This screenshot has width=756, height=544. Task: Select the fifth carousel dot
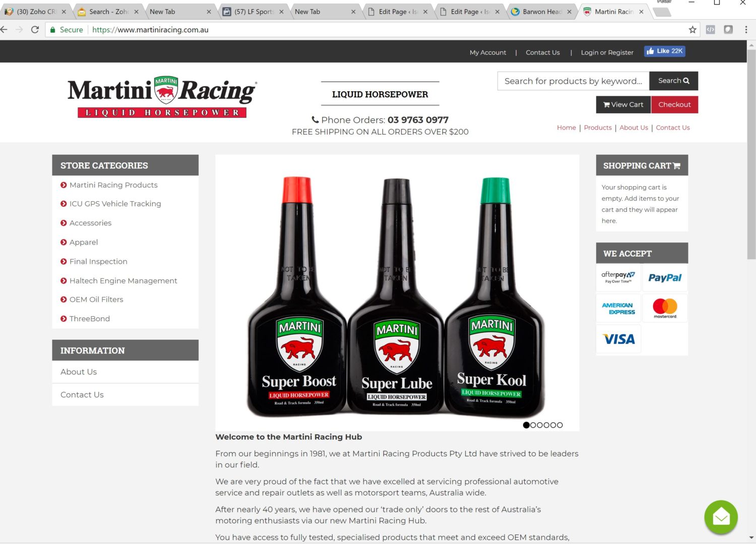tap(553, 425)
